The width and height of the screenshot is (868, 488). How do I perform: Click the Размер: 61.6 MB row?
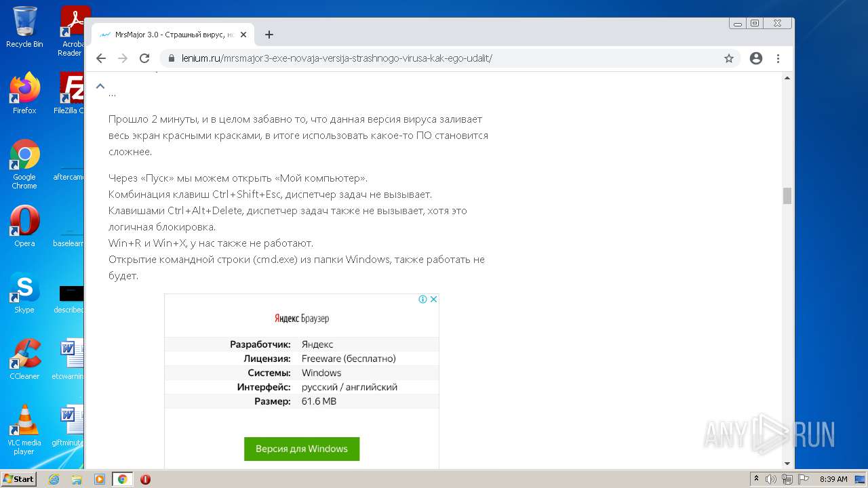click(x=302, y=401)
